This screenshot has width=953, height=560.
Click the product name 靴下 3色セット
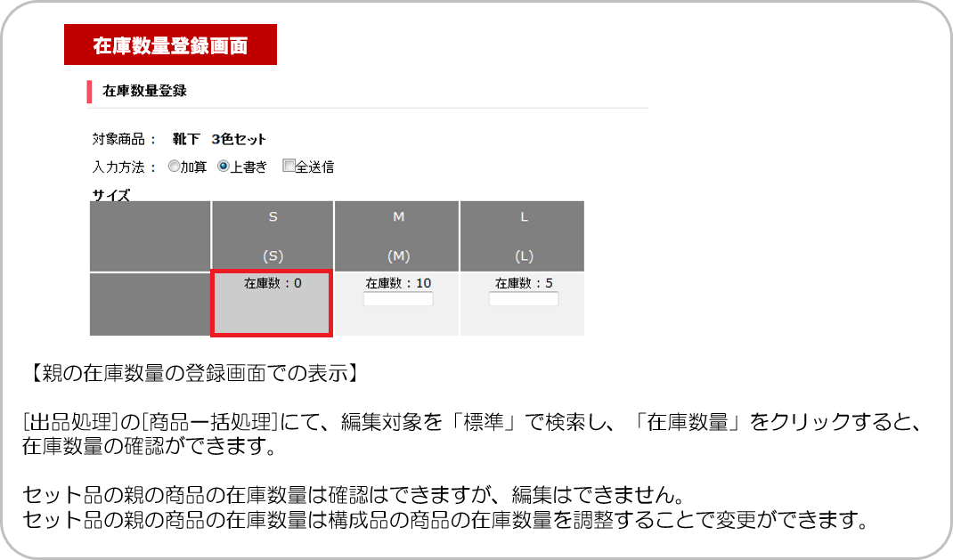pos(219,139)
